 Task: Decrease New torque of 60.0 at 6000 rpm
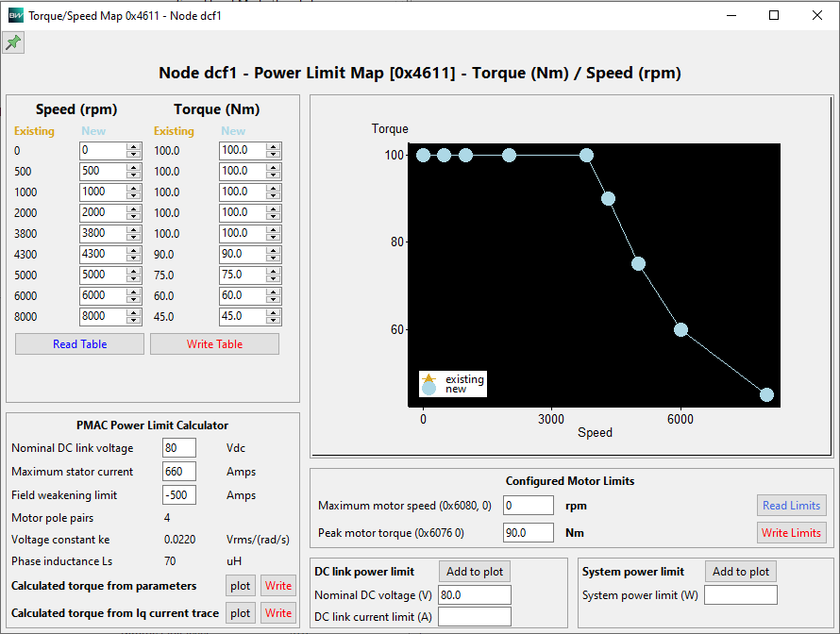(273, 299)
